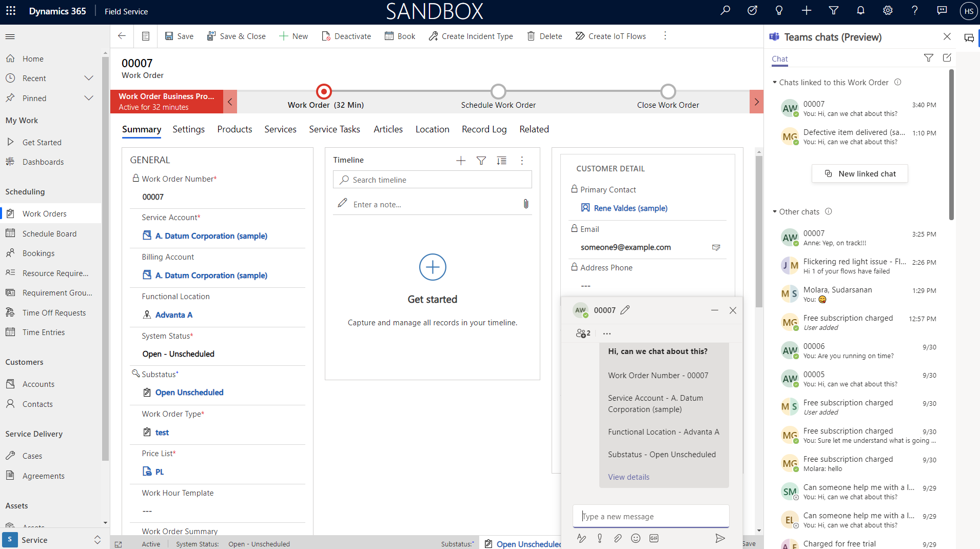Click the Search timeline field
980x549 pixels.
pyautogui.click(x=433, y=180)
